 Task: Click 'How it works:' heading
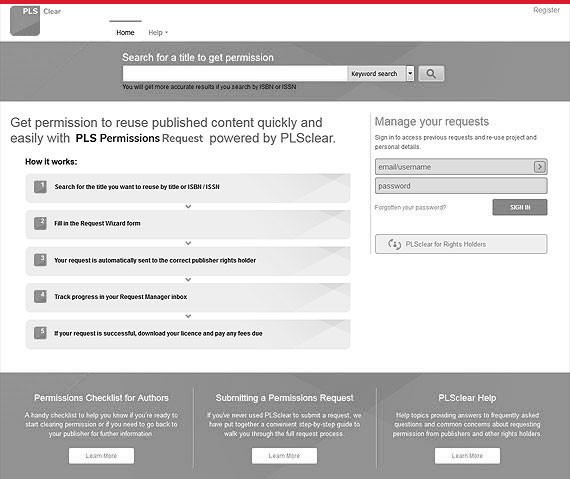click(51, 162)
